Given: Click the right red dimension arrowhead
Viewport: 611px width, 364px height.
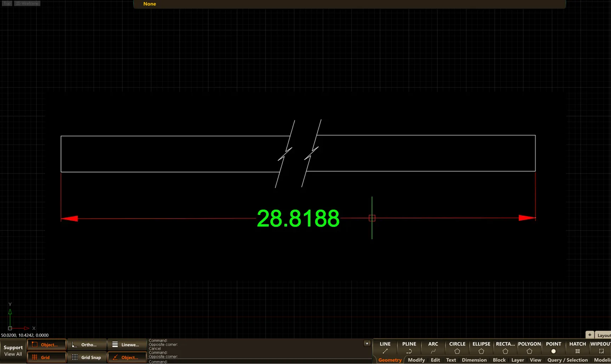Looking at the screenshot, I should [x=527, y=218].
